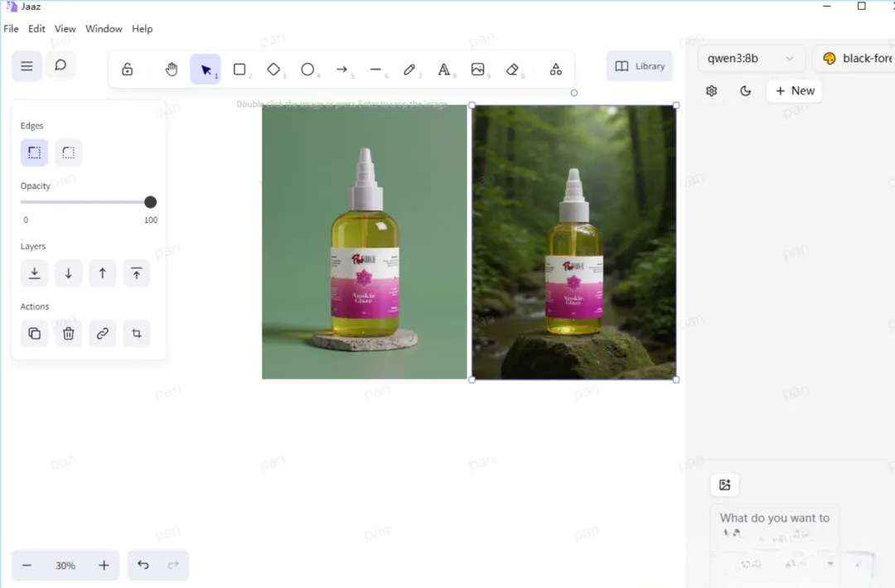This screenshot has height=588, width=895.
Task: Minimize the Jaaz window
Action: tap(826, 7)
